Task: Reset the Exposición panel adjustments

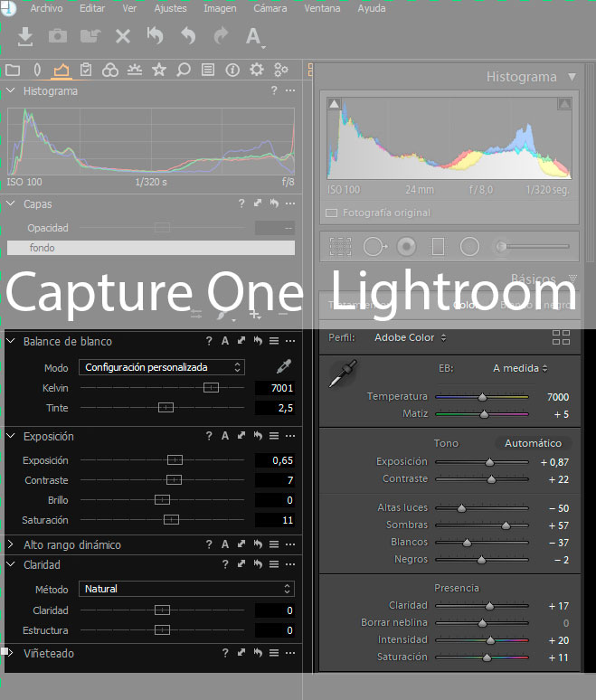Action: [x=258, y=436]
